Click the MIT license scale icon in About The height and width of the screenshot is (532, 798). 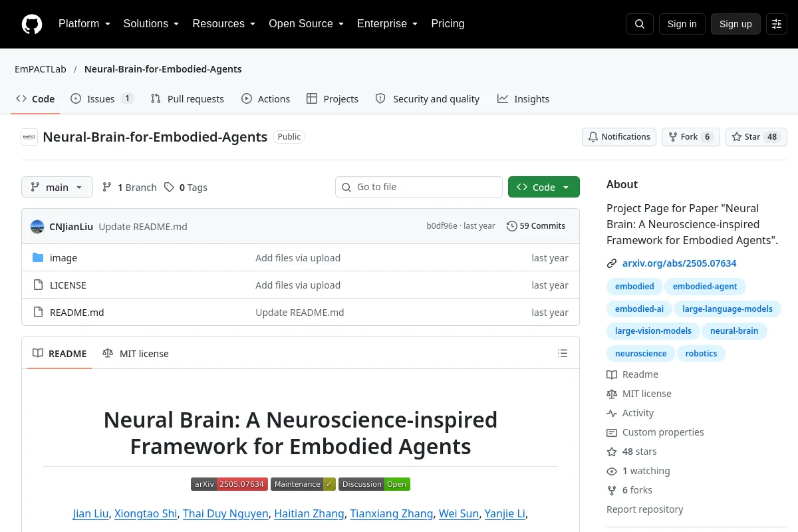[612, 394]
